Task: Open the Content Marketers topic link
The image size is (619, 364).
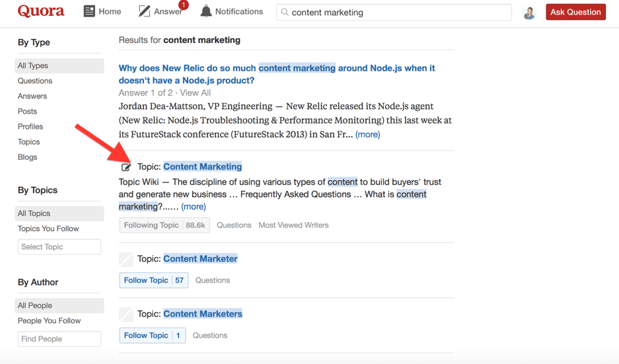Action: point(203,314)
